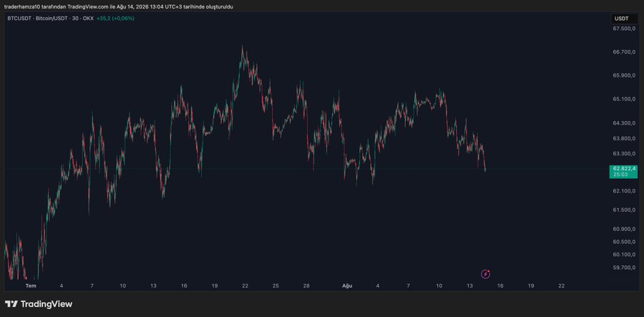Click the price scale label 63.300,0
This screenshot has height=317, width=644.
pyautogui.click(x=624, y=154)
